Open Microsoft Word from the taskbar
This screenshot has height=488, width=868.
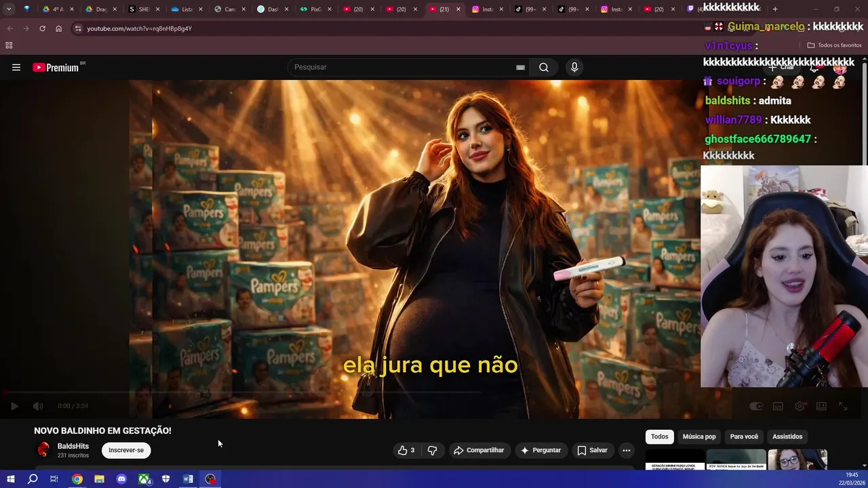[188, 479]
